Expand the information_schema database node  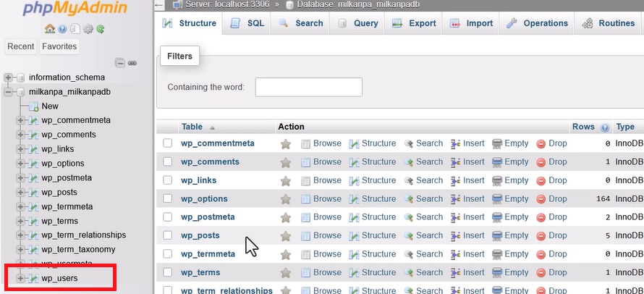coord(9,77)
